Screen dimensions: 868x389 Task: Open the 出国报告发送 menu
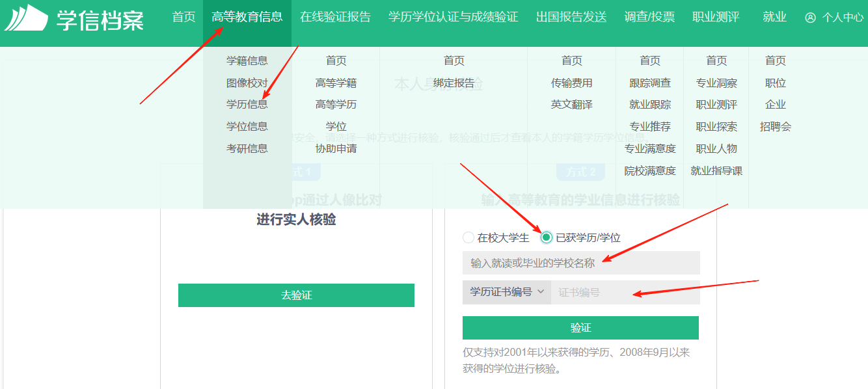(x=572, y=17)
